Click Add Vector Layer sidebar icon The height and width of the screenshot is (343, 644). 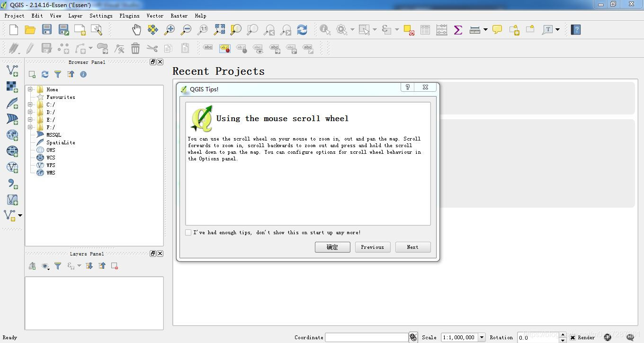click(12, 70)
